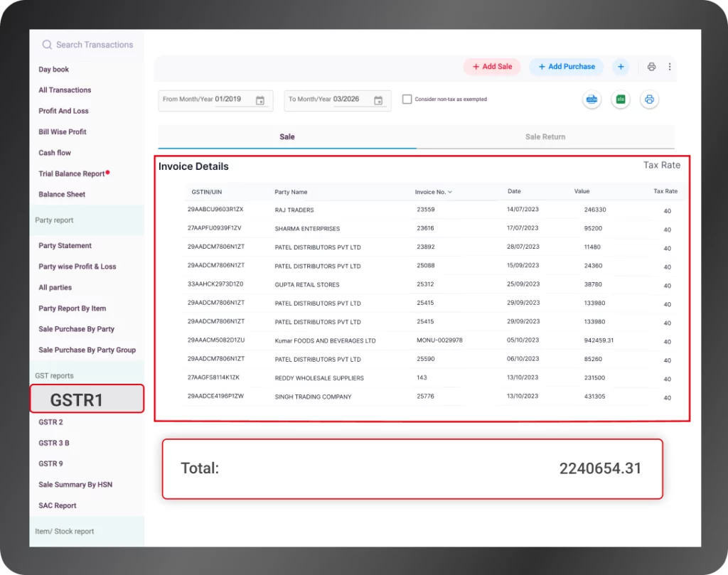Open the Invoice No. column sort dropdown
728x575 pixels.
click(450, 192)
